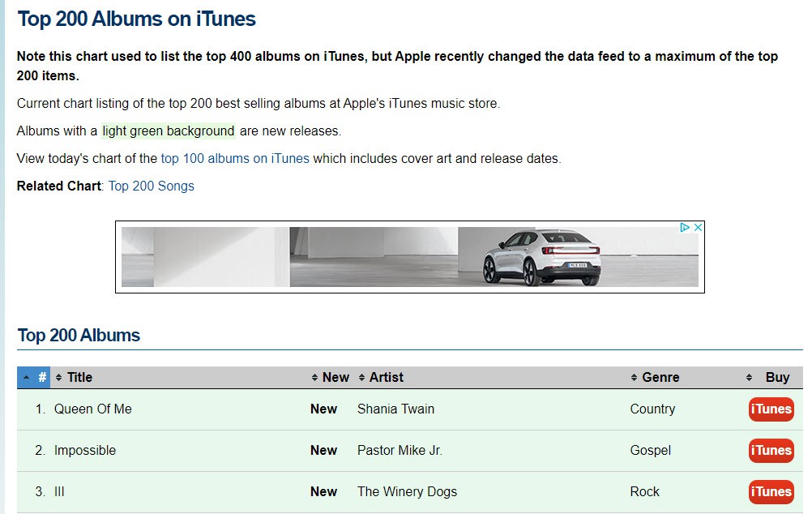Viewport: 812px width, 514px height.
Task: Click the Top 200 Albums section heading
Action: point(79,336)
